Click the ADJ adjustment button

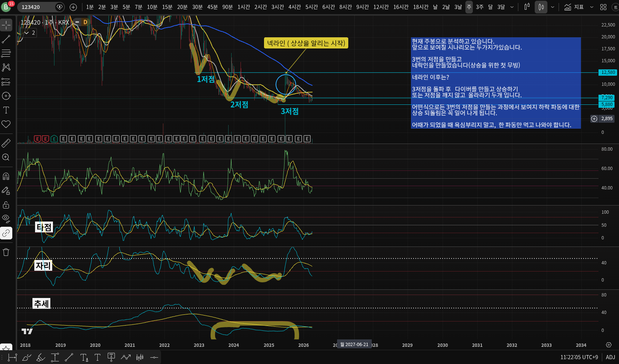[610, 357]
